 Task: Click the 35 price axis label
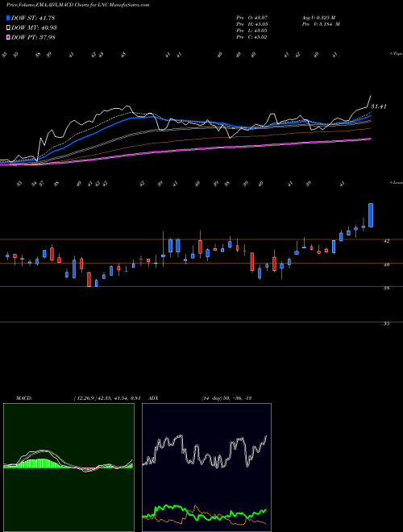click(x=386, y=324)
